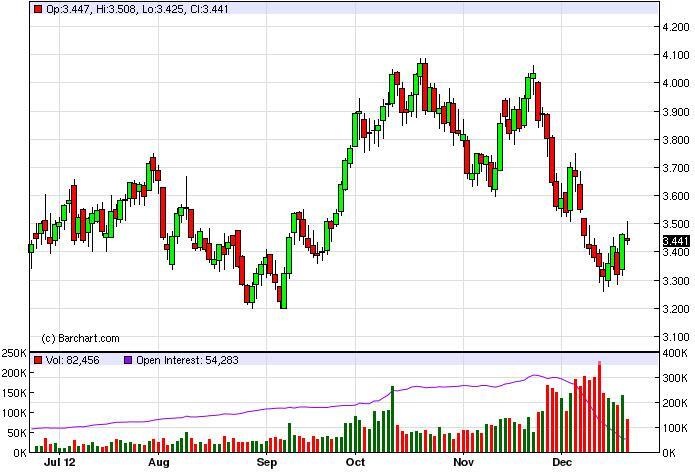Click the 250K volume axis label

pyautogui.click(x=14, y=354)
